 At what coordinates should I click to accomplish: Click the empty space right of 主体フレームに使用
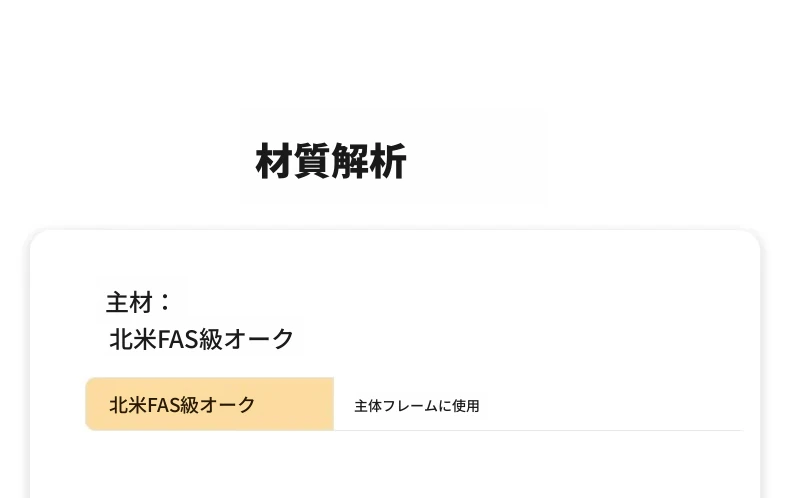[x=612, y=406]
